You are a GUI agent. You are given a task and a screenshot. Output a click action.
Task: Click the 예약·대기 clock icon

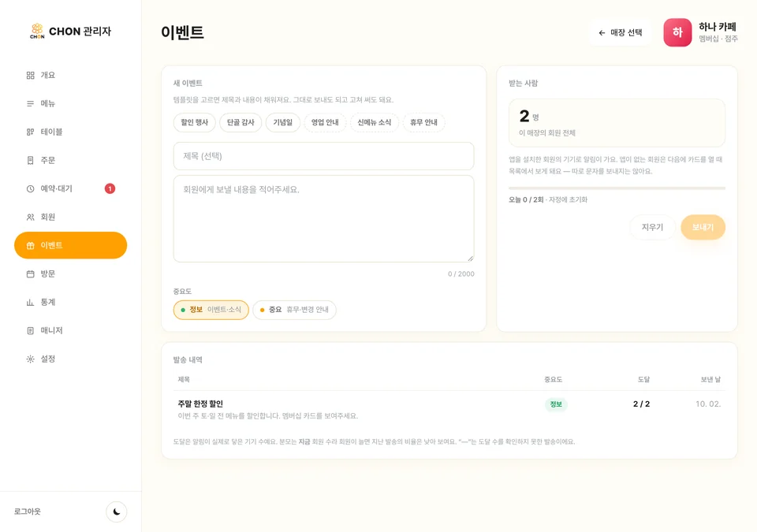pyautogui.click(x=31, y=188)
